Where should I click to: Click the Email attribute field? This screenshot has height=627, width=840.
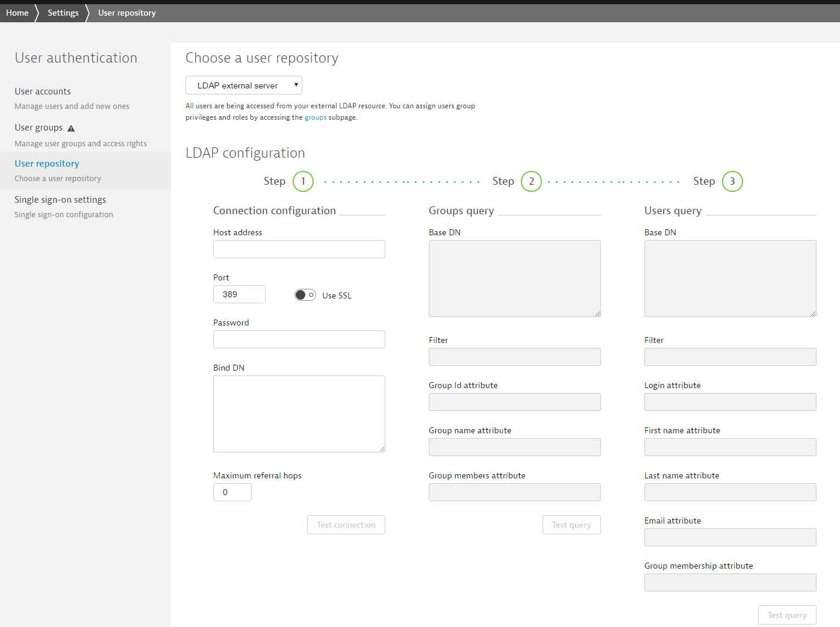click(x=730, y=537)
